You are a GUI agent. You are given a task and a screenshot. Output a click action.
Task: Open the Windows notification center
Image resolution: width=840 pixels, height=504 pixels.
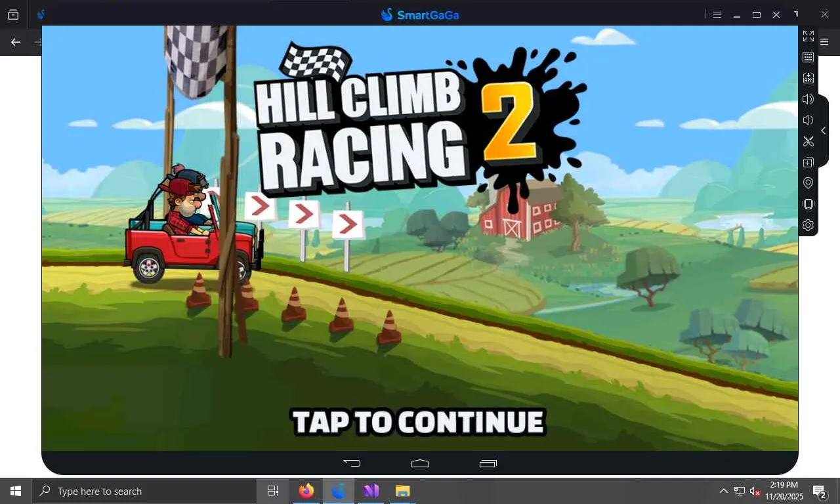pyautogui.click(x=820, y=491)
